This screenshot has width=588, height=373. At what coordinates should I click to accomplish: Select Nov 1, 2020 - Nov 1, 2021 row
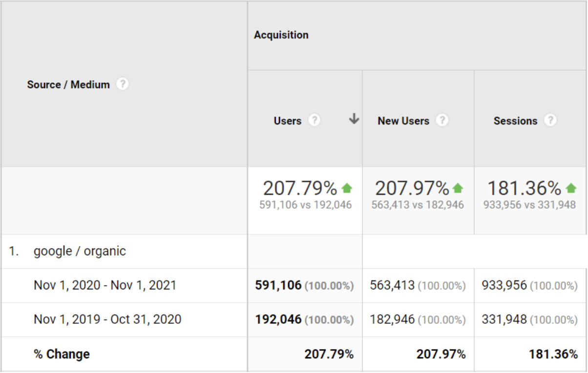[105, 285]
